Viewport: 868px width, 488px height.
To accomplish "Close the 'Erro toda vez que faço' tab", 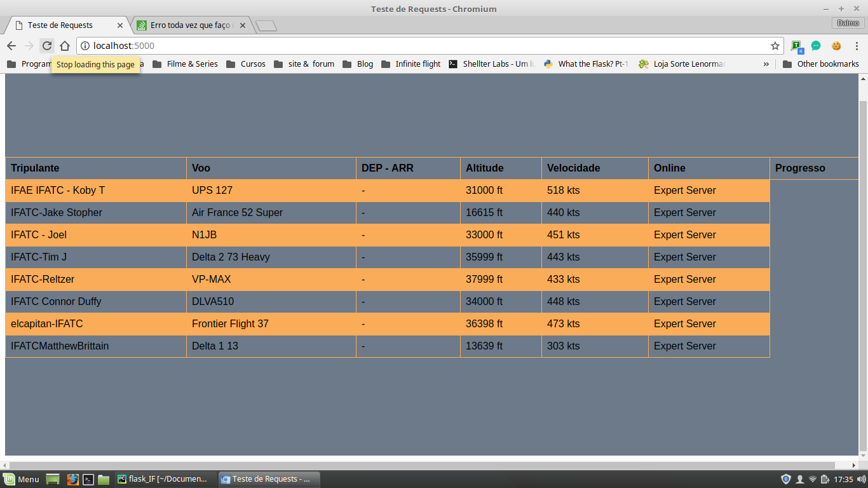I will (x=242, y=25).
